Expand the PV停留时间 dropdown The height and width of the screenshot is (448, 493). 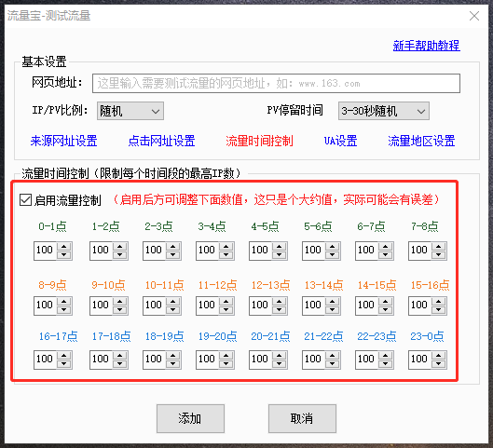click(384, 111)
